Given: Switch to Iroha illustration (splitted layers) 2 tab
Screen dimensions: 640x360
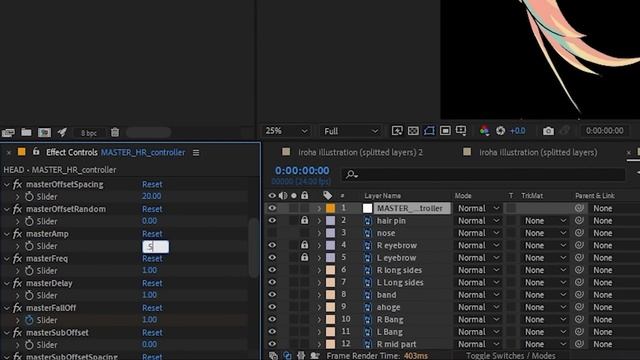Looking at the screenshot, I should (x=360, y=152).
